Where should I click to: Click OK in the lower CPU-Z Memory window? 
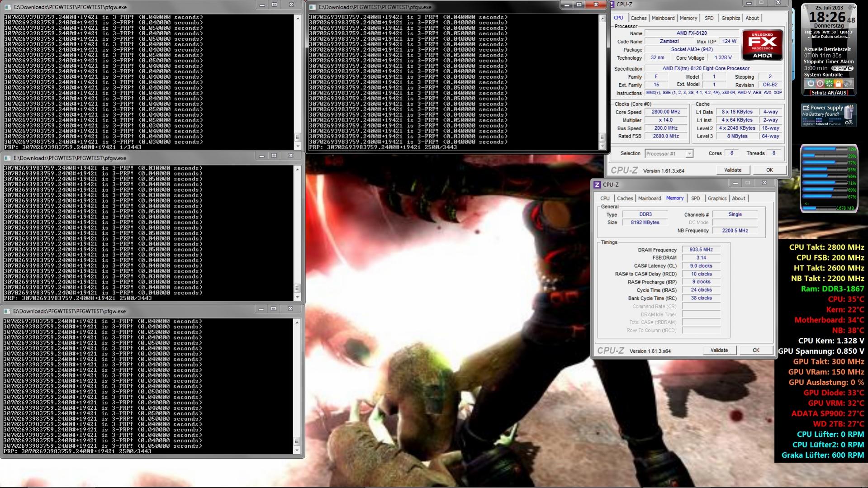756,350
